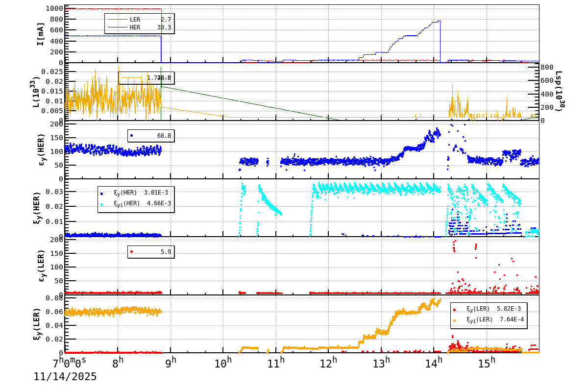
Task: Click the blue dot beside value 68.8
Action: point(131,136)
